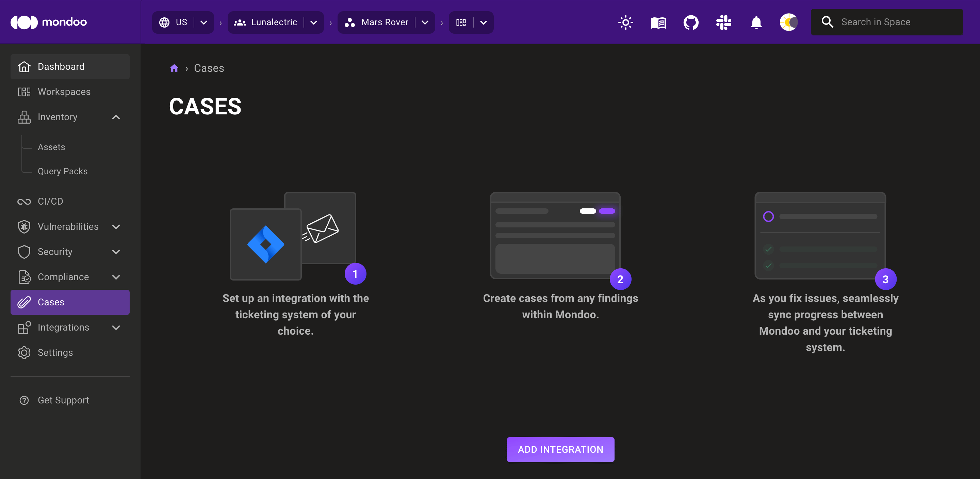The width and height of the screenshot is (980, 479).
Task: Open the Slack community icon
Action: 723,22
